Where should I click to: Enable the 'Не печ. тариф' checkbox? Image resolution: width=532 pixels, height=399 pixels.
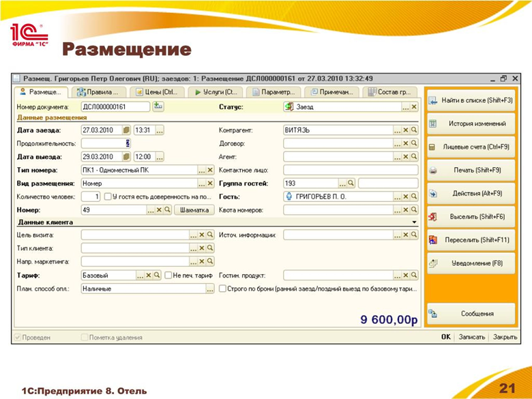(x=168, y=276)
